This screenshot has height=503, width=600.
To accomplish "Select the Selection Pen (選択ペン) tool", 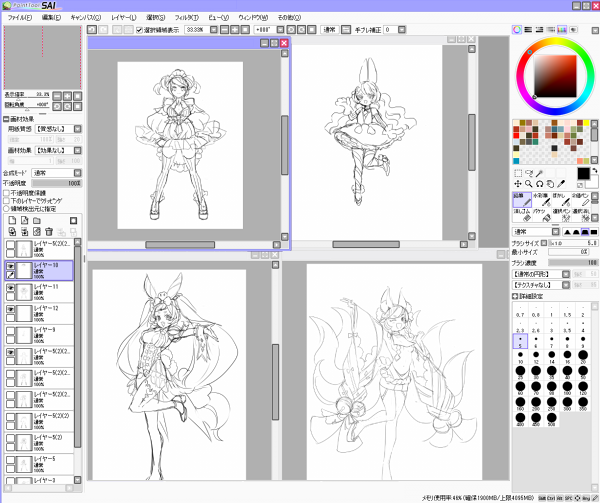I will [561, 215].
